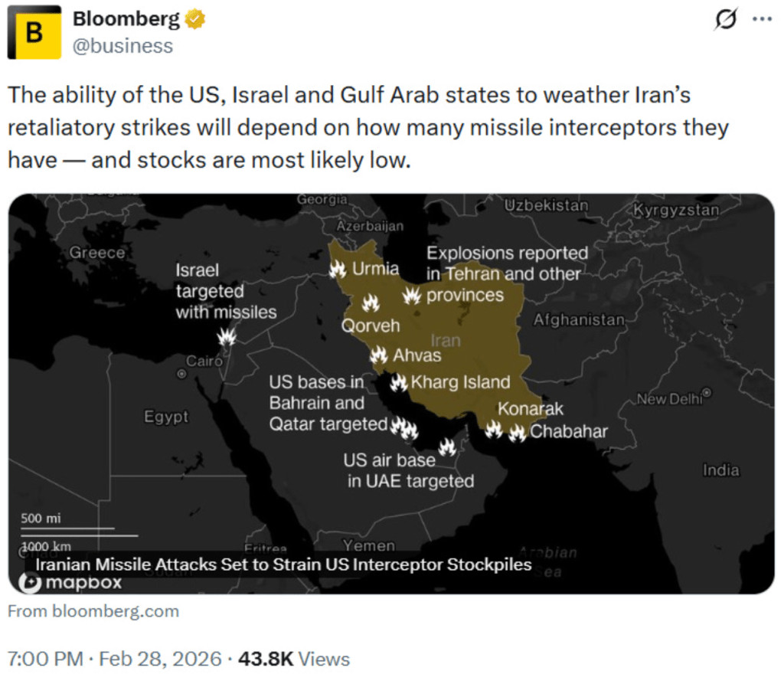Click the @business handle
The width and height of the screenshot is (784, 674).
point(122,46)
